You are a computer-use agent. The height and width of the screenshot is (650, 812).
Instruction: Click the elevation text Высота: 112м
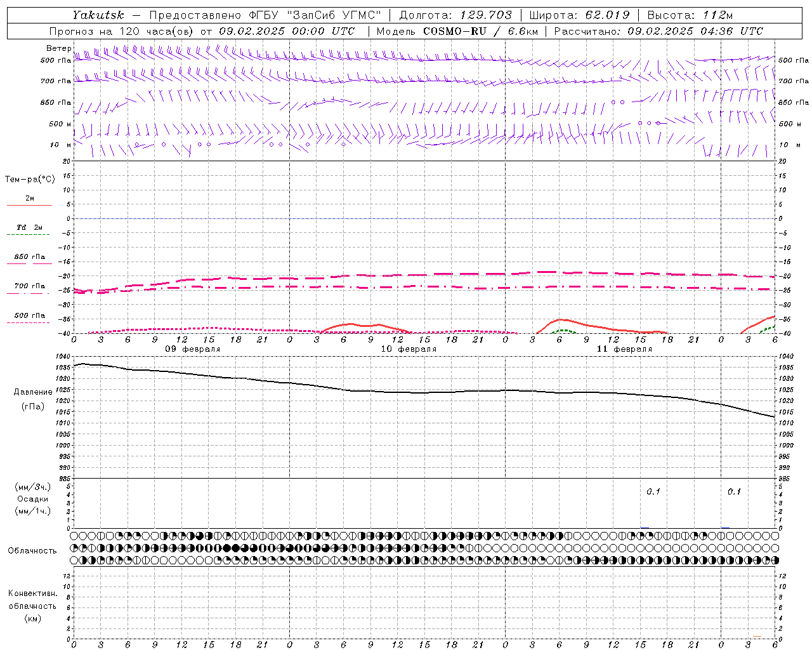click(690, 15)
